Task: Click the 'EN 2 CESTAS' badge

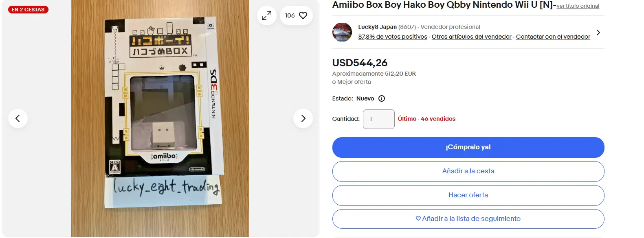Action: (28, 10)
